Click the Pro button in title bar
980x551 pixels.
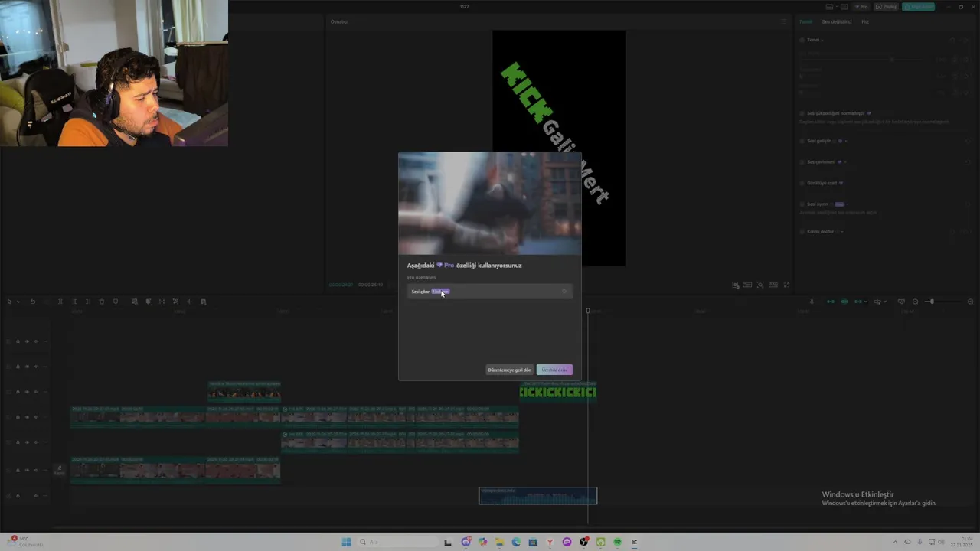click(x=862, y=7)
